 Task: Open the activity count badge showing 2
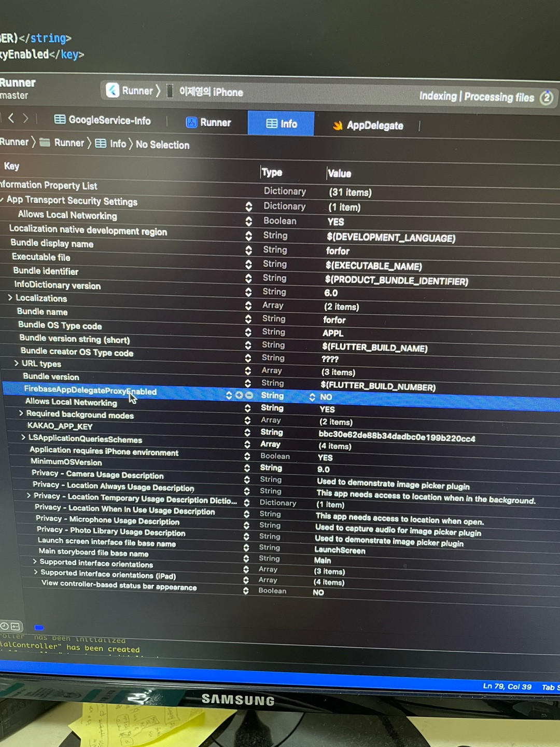tap(546, 98)
